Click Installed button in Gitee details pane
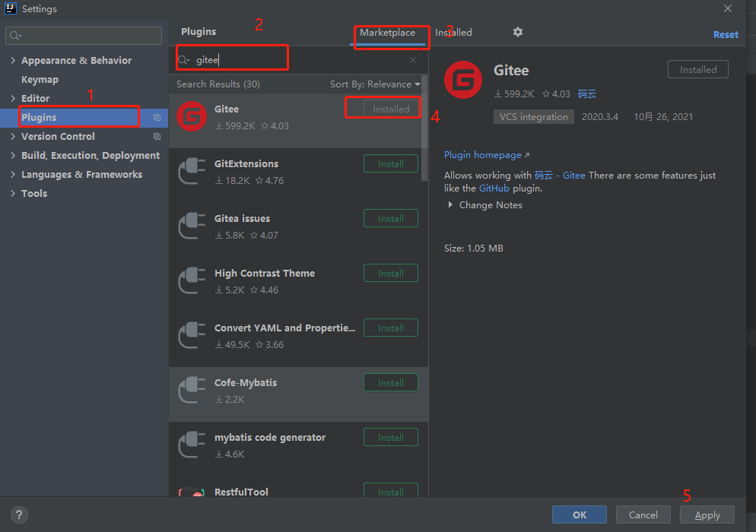This screenshot has width=756, height=532. pos(697,69)
